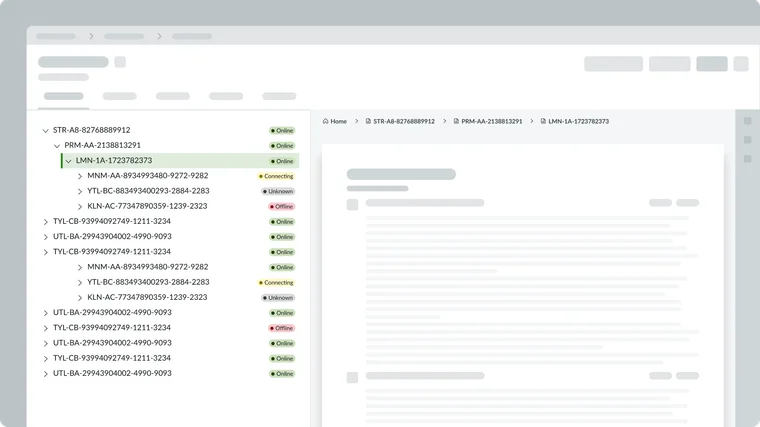
Task: Expand the MNM-AA node with Online status
Action: click(80, 267)
